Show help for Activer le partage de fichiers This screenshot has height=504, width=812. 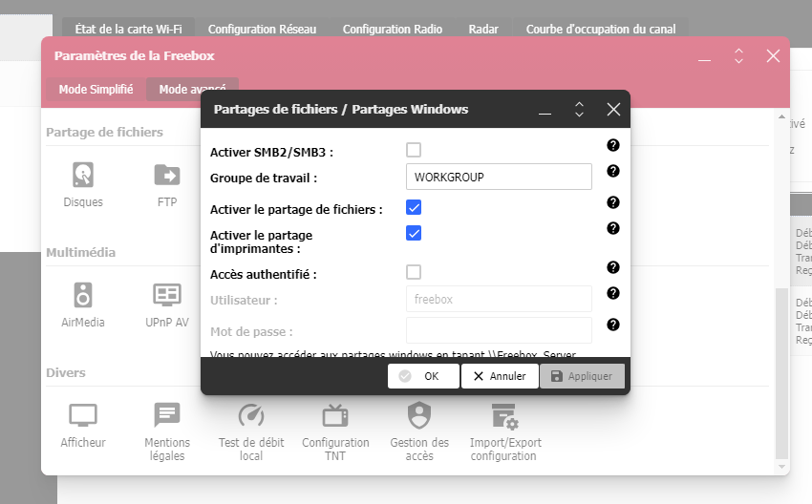pos(613,202)
